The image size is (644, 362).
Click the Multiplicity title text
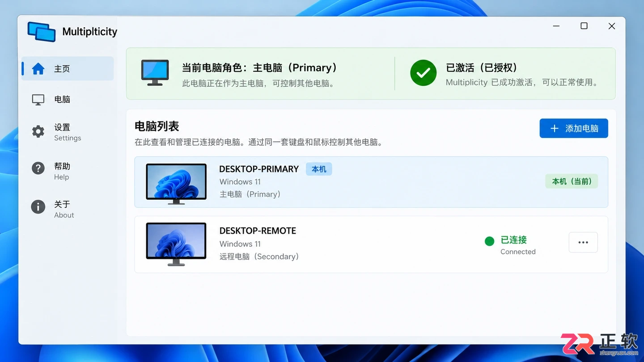point(90,32)
